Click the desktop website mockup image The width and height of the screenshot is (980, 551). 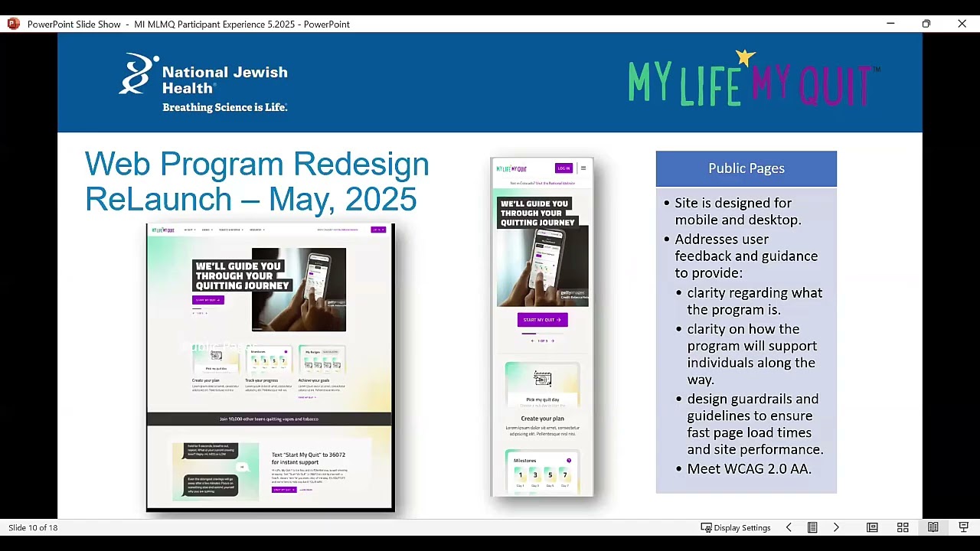click(270, 367)
